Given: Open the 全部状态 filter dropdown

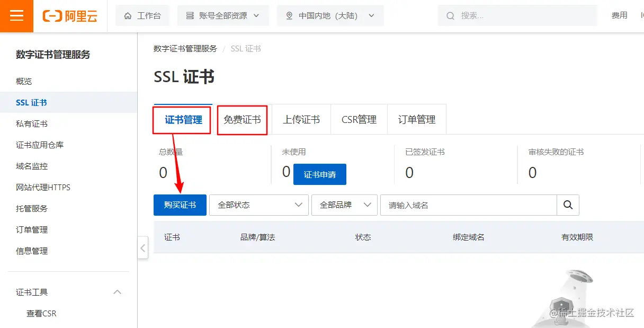Looking at the screenshot, I should click(259, 205).
